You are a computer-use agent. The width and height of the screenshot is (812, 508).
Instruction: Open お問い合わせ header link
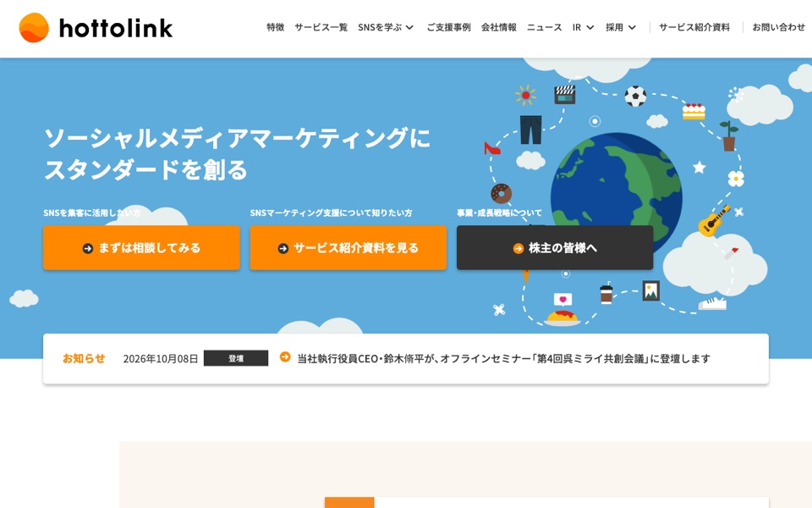[x=779, y=27]
